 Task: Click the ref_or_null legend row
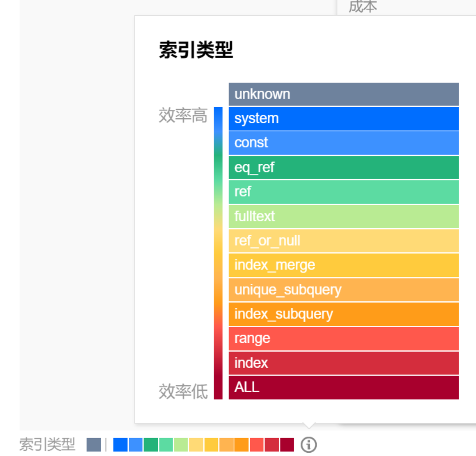pos(344,241)
